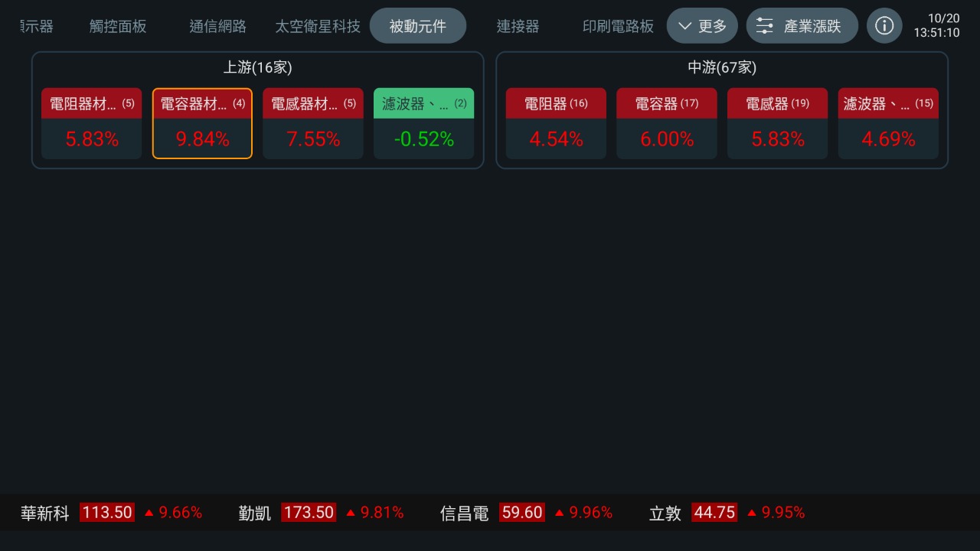Open 立敦 ticker showing 44.75

(x=727, y=513)
